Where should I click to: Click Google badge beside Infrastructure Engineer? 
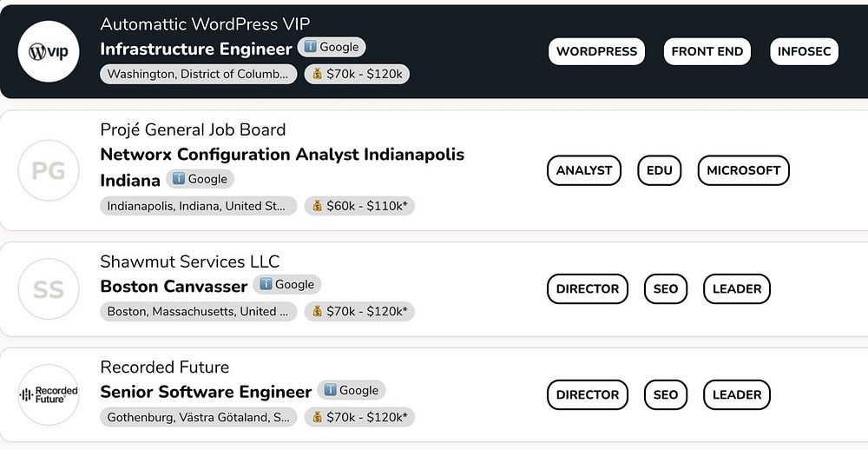[332, 48]
